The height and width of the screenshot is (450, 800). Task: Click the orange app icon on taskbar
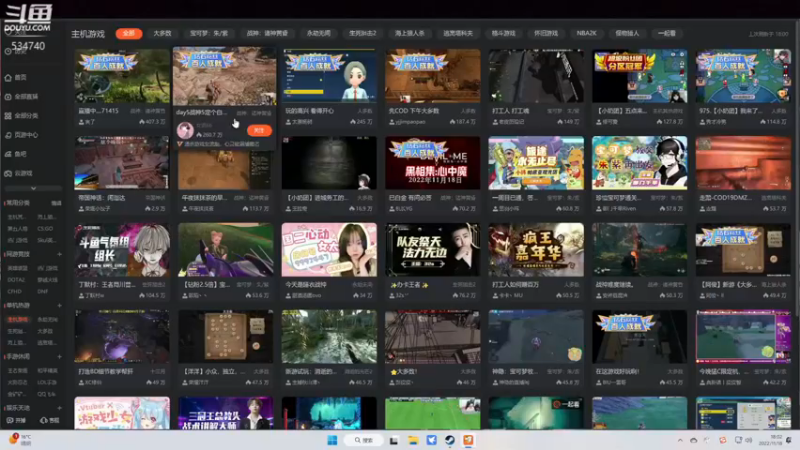(468, 440)
